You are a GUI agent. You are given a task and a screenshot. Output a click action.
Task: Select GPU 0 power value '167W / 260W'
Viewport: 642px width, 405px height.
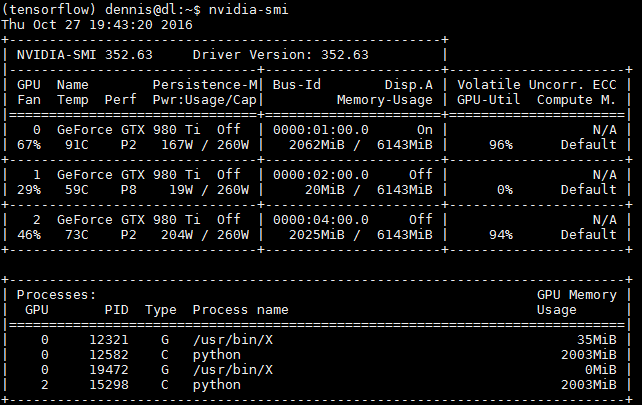pyautogui.click(x=205, y=145)
